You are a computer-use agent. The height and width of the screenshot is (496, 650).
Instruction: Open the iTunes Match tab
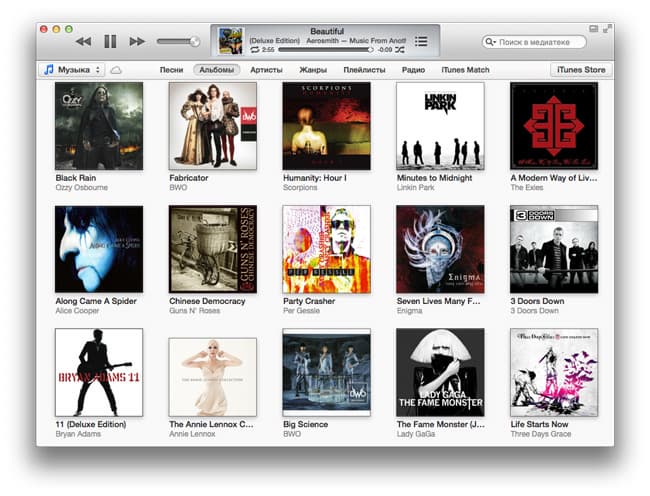(x=465, y=70)
